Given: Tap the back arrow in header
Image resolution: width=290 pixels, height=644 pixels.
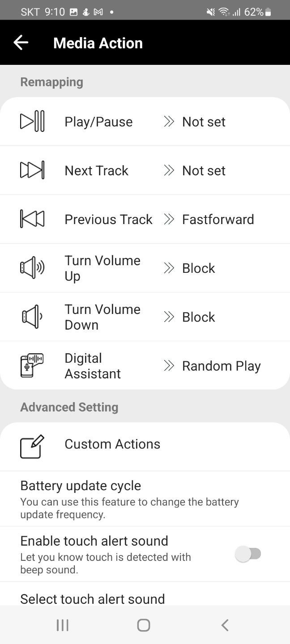Looking at the screenshot, I should [x=21, y=43].
